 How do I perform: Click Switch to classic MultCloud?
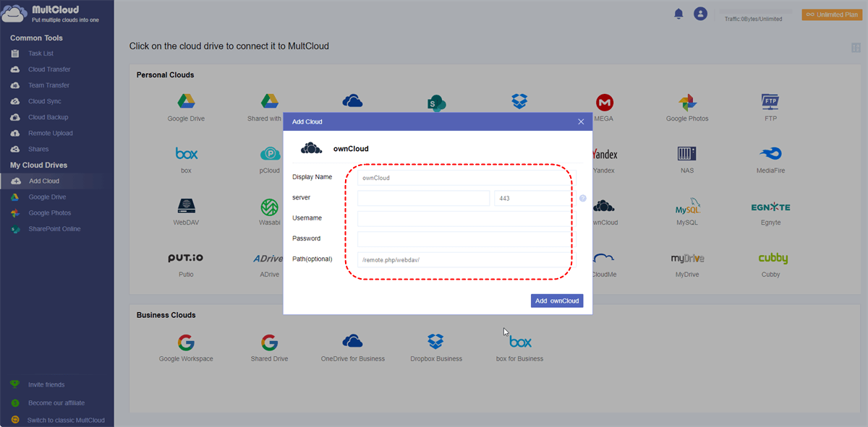[65, 420]
